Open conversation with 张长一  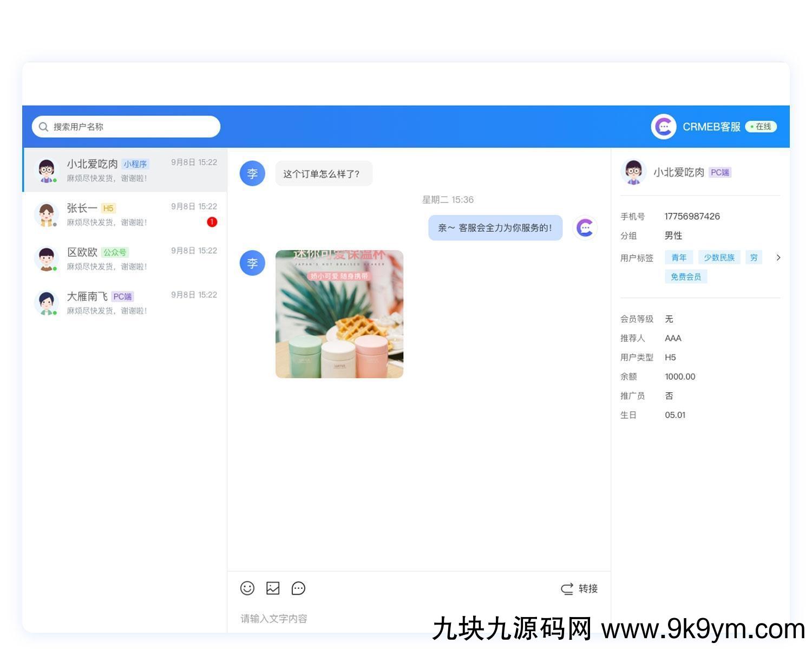(x=125, y=215)
